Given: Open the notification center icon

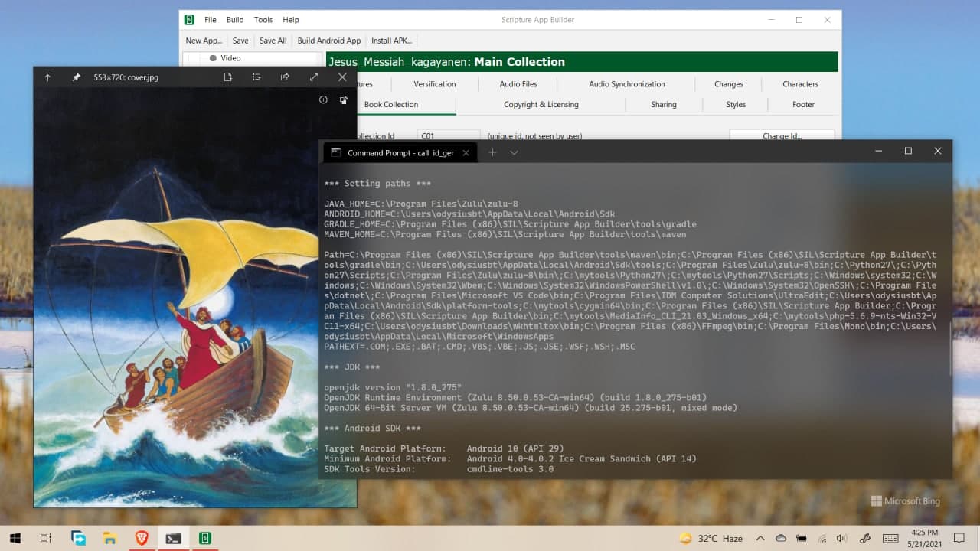Looking at the screenshot, I should [x=959, y=538].
